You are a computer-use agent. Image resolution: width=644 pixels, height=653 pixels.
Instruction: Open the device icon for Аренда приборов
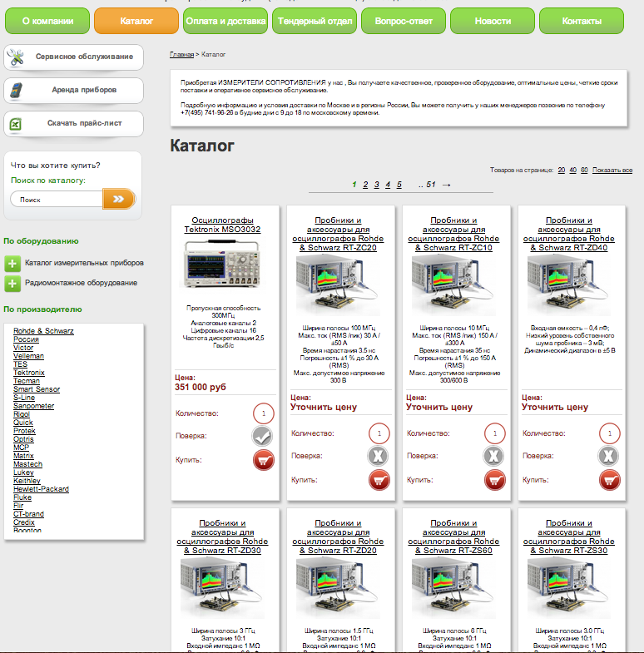click(16, 91)
